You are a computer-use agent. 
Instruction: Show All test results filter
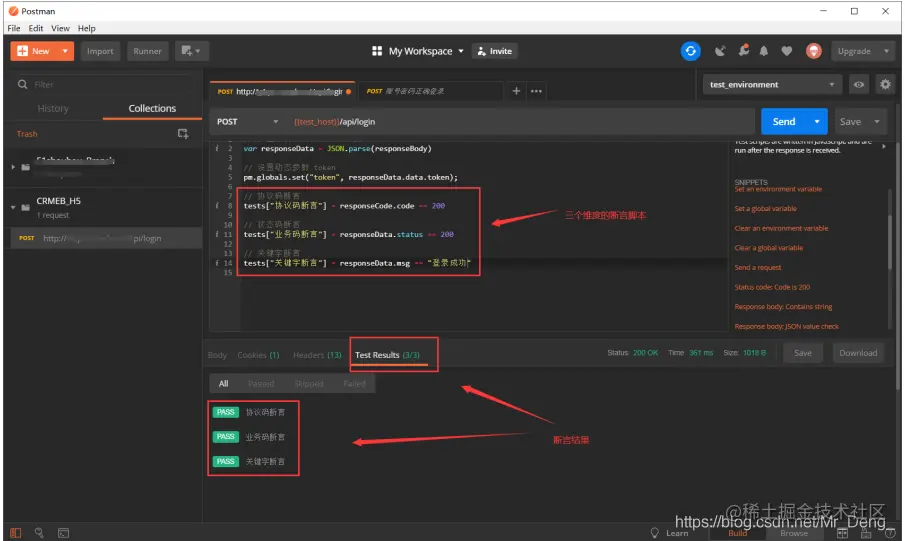click(x=223, y=383)
